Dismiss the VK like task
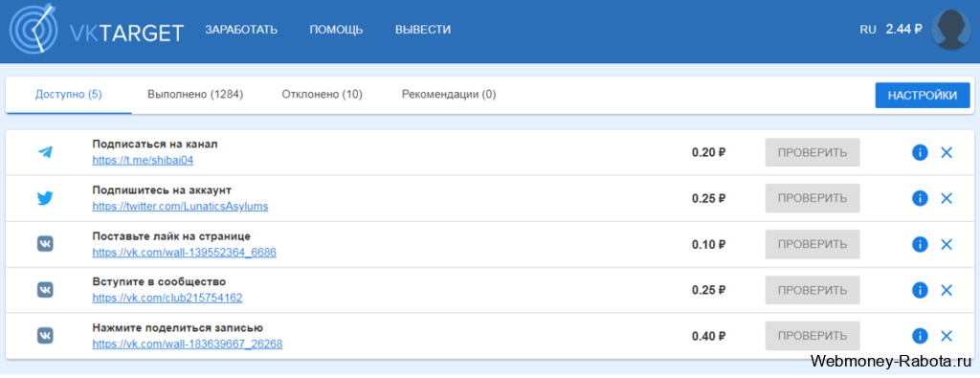This screenshot has height=378, width=980. (947, 244)
